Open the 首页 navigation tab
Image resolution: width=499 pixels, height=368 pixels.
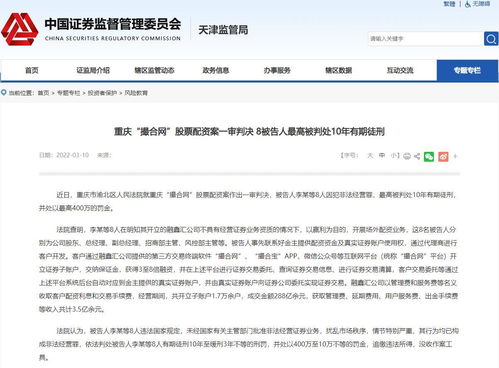32,70
